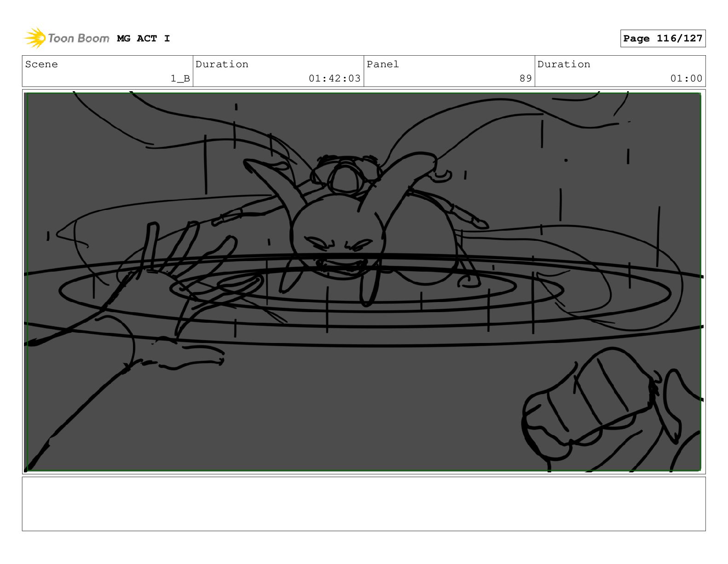Click the Toon Boom logo
The height and width of the screenshot is (564, 728).
(66, 38)
